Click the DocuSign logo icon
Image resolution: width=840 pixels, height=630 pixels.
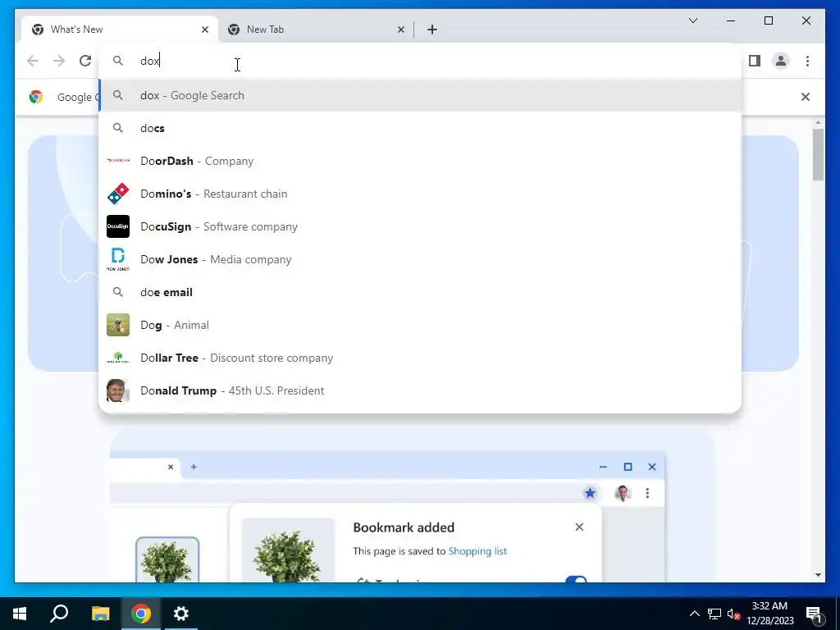[x=118, y=226]
